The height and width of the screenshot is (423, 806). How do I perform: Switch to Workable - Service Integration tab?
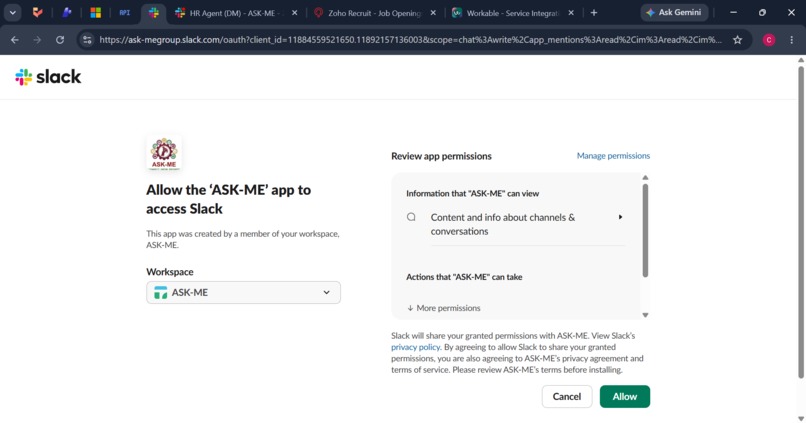513,13
